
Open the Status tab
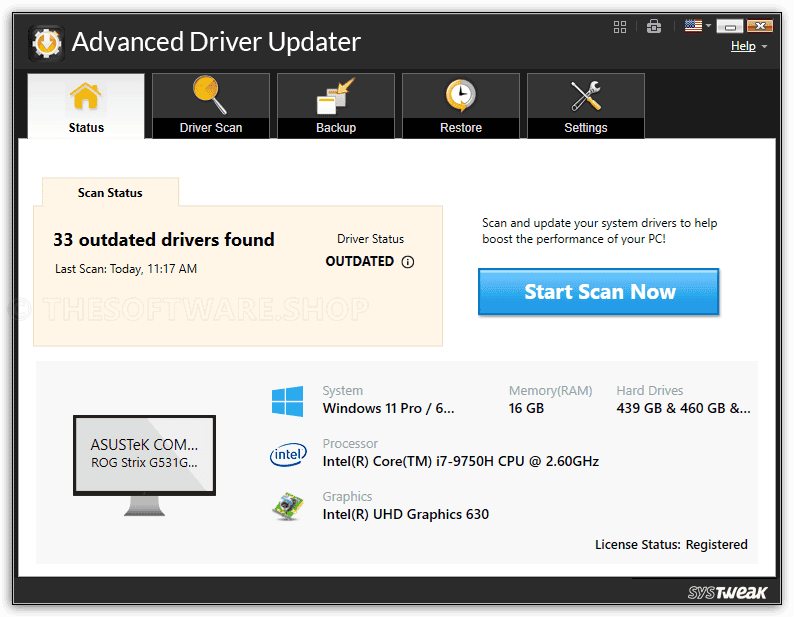[x=86, y=105]
